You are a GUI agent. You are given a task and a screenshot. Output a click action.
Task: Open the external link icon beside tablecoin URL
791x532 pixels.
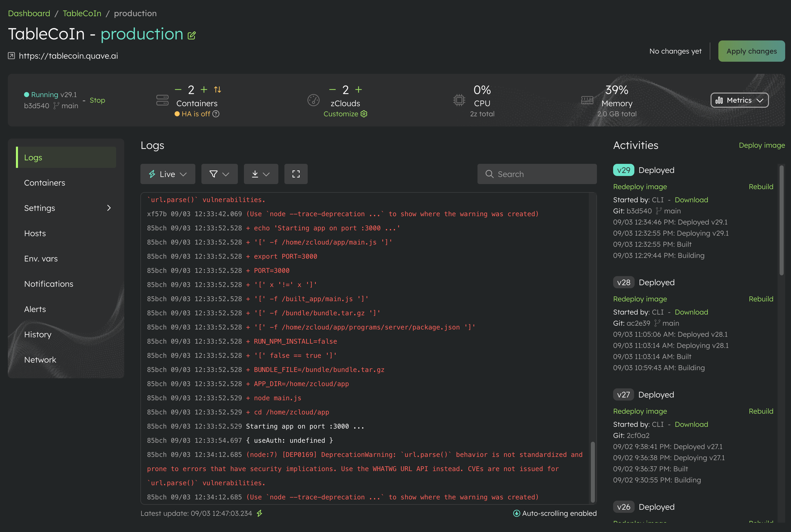pyautogui.click(x=12, y=56)
